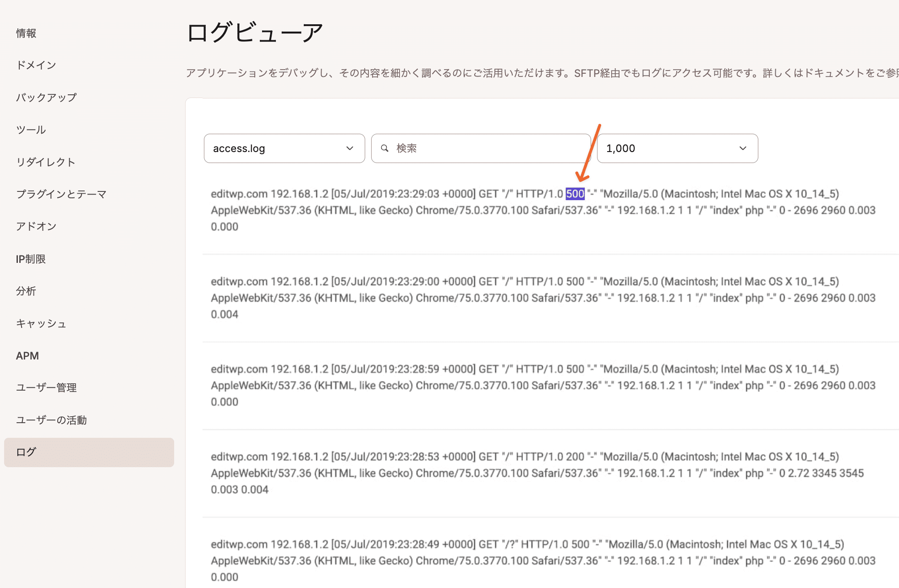
Task: Select the リダイレクト menu item
Action: [47, 162]
